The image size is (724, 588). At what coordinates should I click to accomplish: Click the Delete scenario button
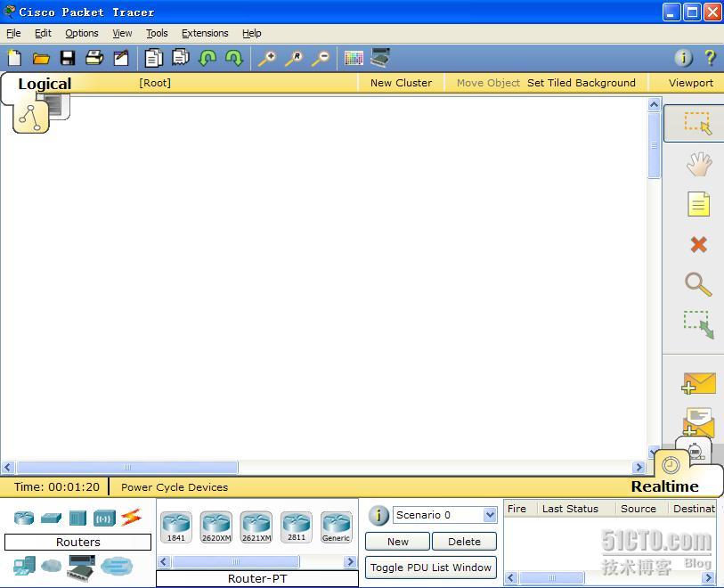[x=464, y=542]
